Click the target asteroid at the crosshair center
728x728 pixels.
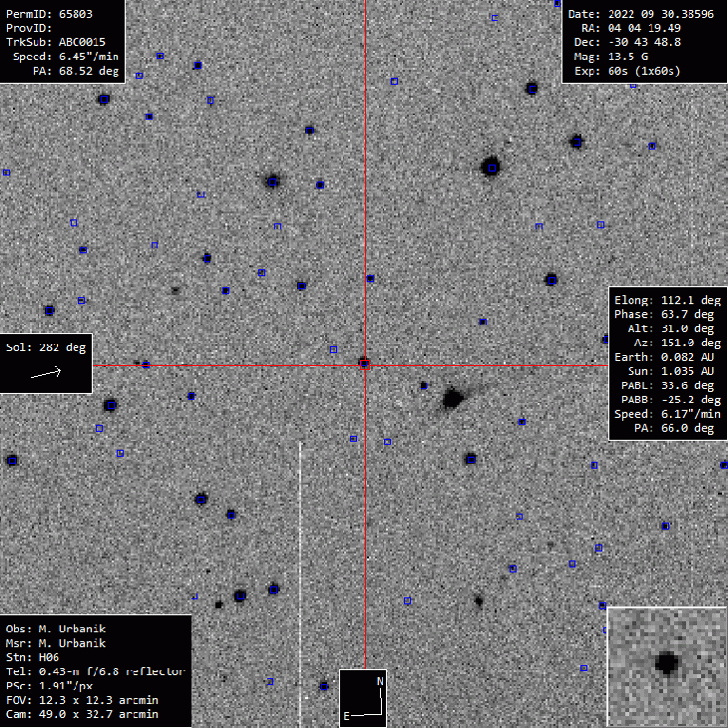tap(365, 365)
